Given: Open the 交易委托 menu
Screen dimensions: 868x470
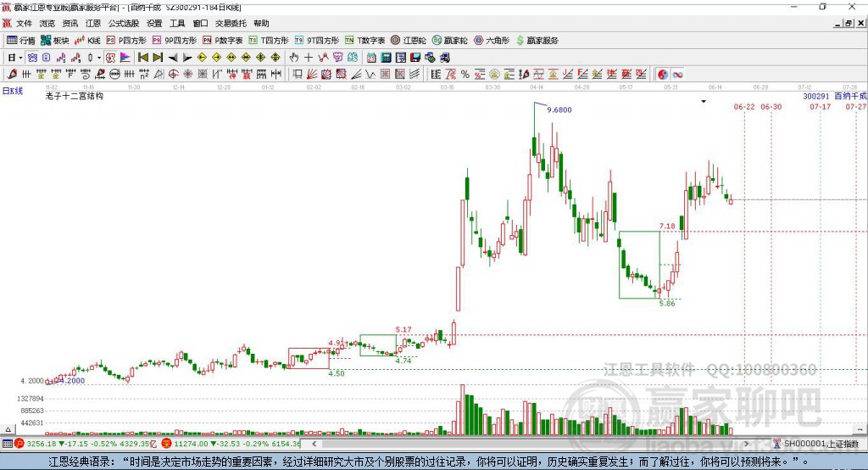Looking at the screenshot, I should [x=231, y=23].
